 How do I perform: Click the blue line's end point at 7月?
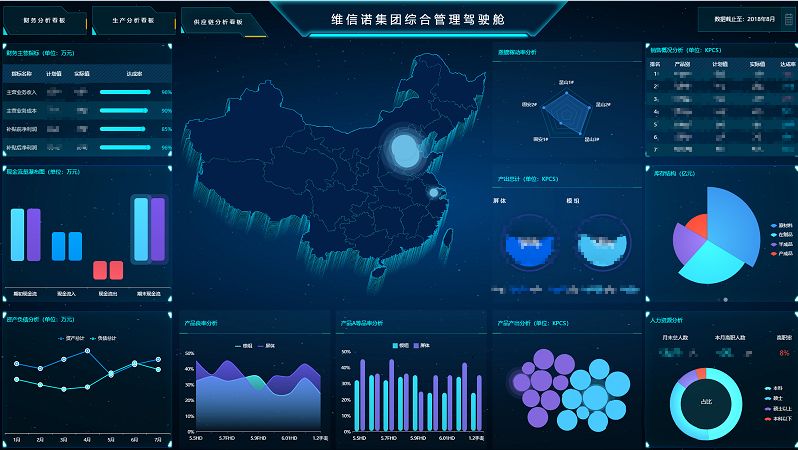[158, 359]
